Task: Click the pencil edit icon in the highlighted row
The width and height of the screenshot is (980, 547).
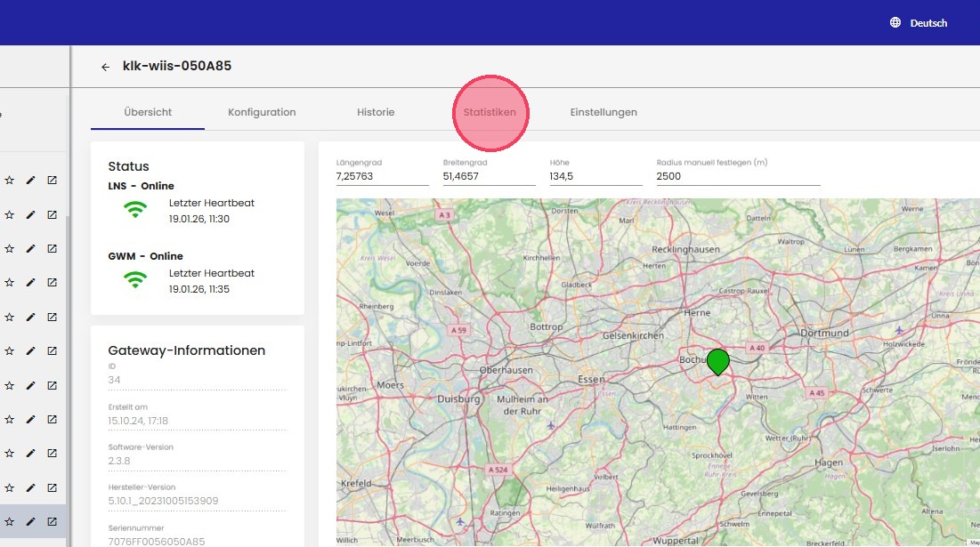Action: click(30, 521)
